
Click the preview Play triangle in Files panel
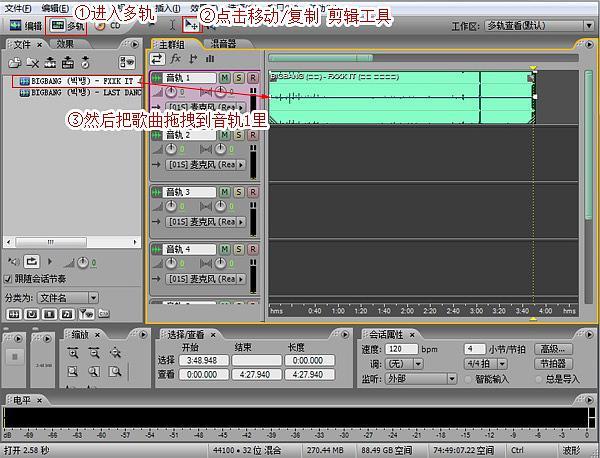tap(50, 262)
